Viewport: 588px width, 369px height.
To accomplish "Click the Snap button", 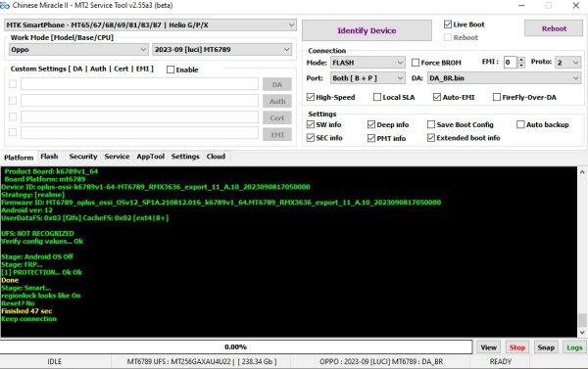I will (x=546, y=347).
